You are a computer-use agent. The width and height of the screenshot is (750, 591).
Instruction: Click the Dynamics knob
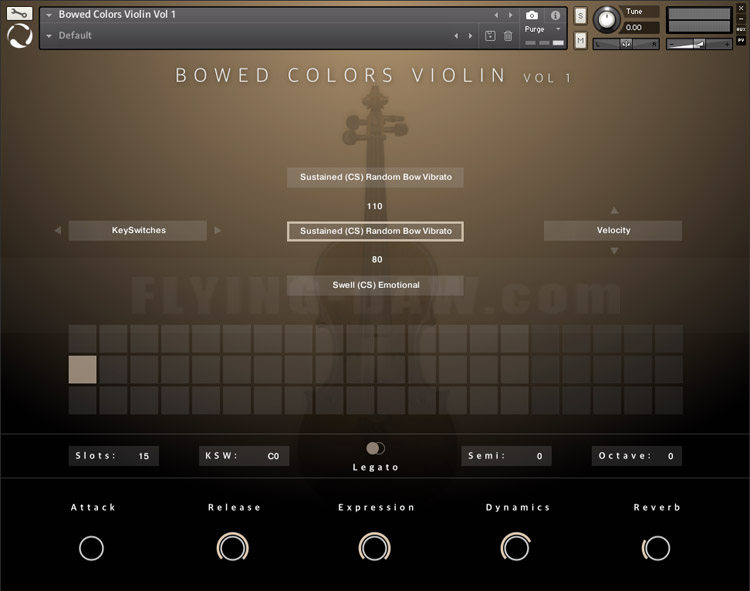pos(515,547)
